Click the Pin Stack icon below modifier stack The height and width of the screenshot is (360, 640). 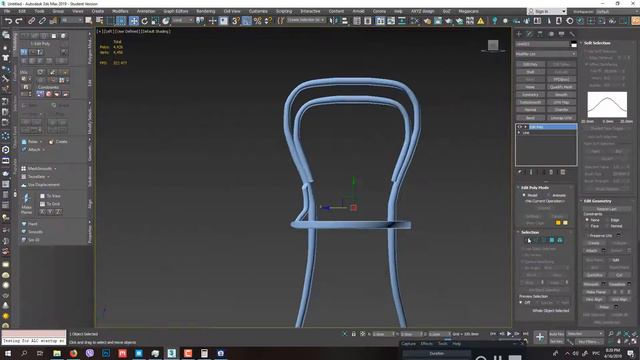[x=520, y=172]
